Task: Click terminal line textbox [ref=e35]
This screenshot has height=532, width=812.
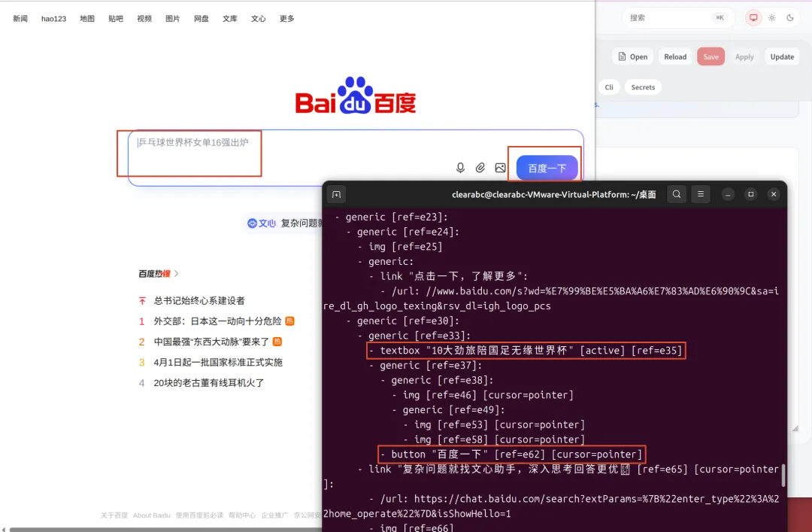Action: coord(526,351)
